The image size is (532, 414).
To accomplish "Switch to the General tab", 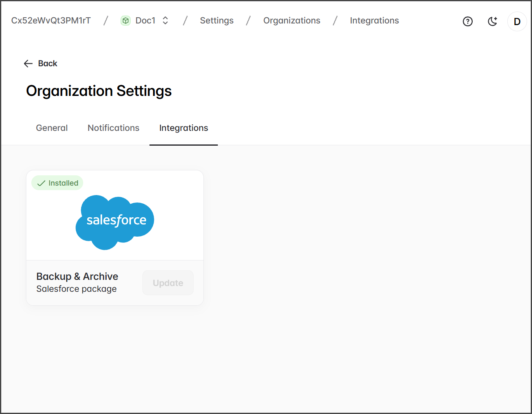I will pyautogui.click(x=52, y=128).
